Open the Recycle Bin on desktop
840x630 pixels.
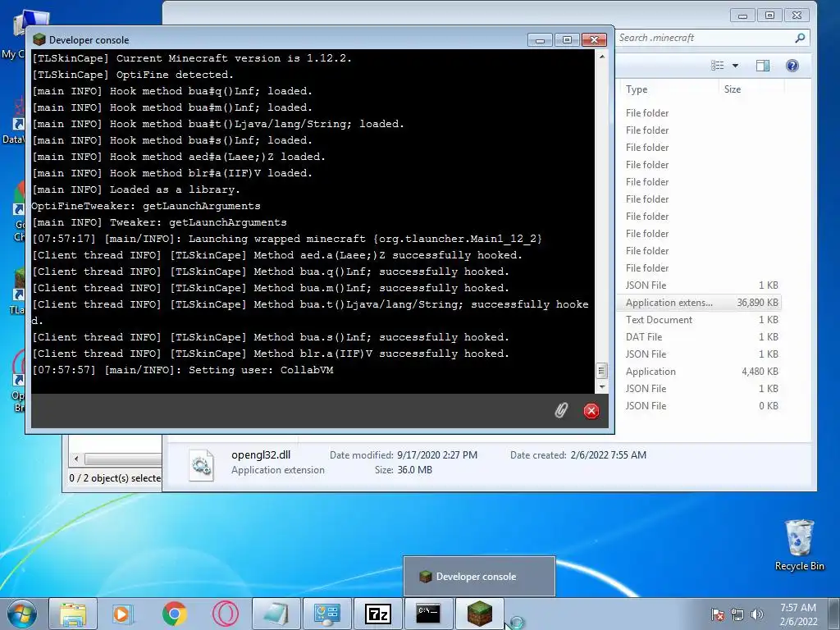(x=799, y=545)
